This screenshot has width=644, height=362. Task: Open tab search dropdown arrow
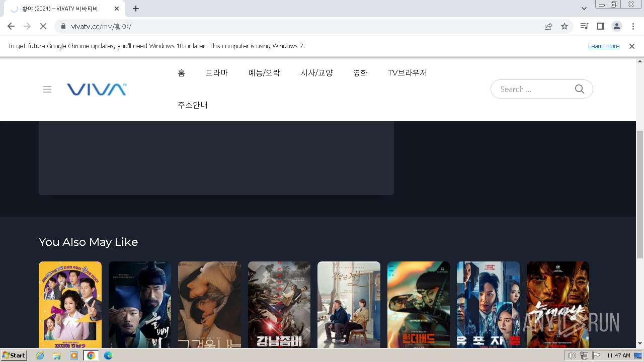click(584, 9)
